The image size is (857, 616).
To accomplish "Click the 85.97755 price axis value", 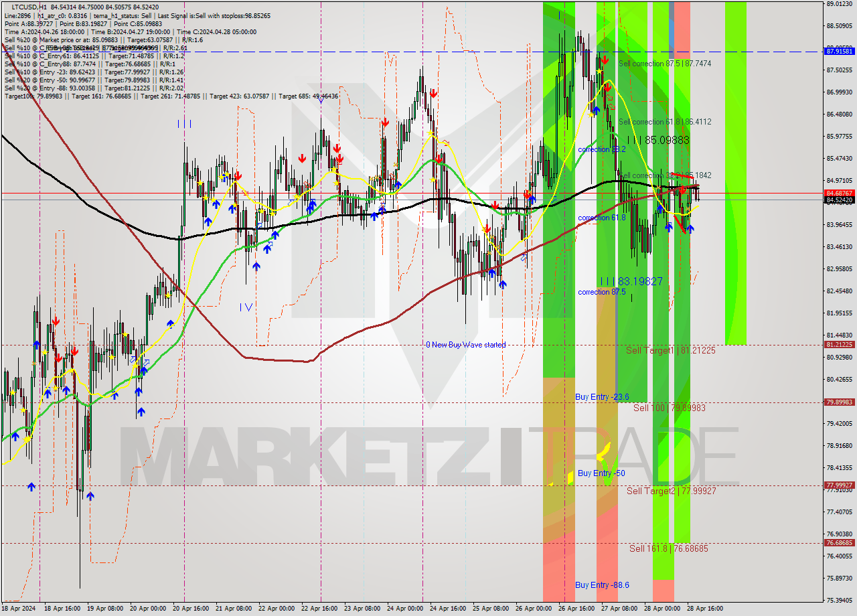I will point(840,136).
